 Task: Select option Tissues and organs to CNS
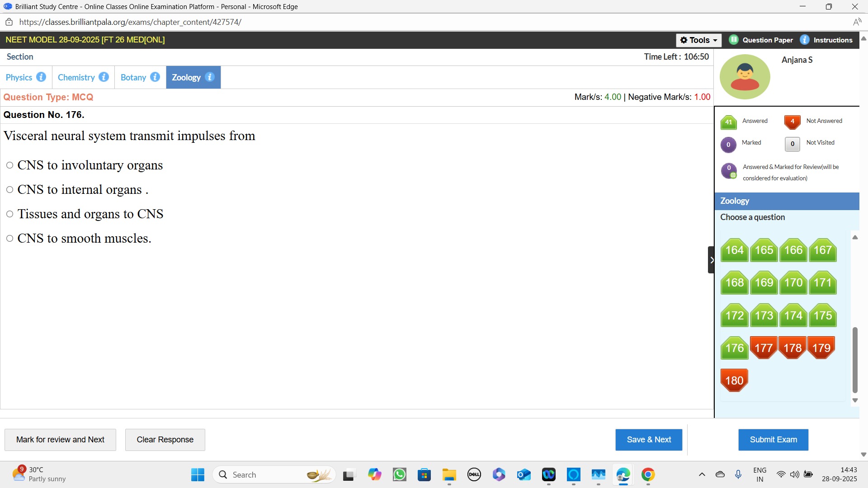(x=9, y=214)
